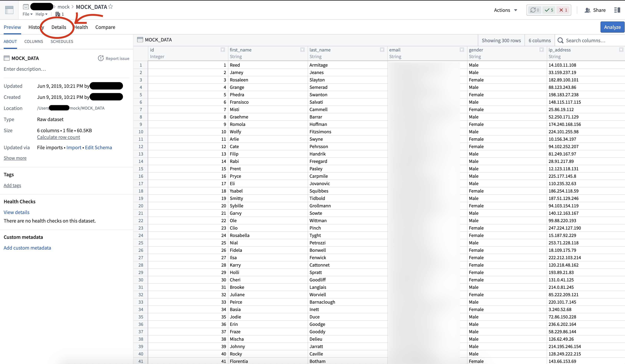Open the last_name column filter dropdown

coord(382,50)
